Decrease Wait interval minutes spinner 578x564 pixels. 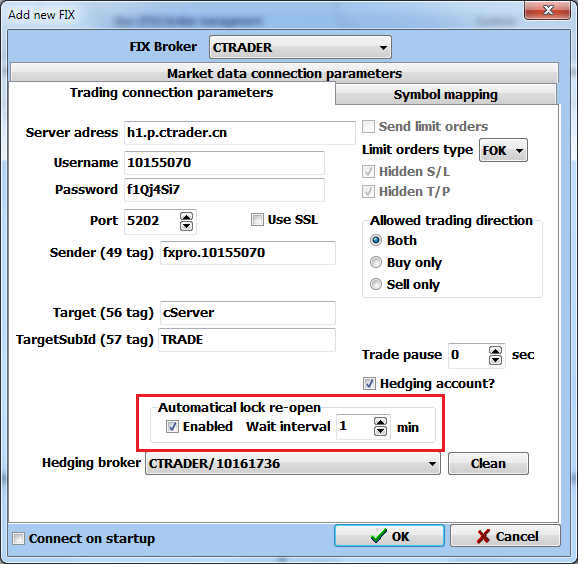point(380,431)
